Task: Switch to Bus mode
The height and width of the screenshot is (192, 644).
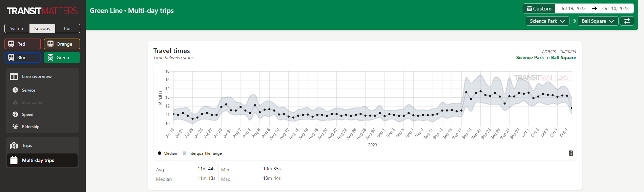Action: click(x=68, y=28)
